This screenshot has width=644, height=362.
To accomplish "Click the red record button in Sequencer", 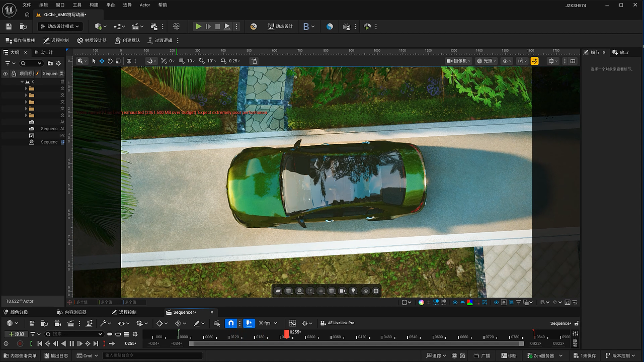I will 20,343.
